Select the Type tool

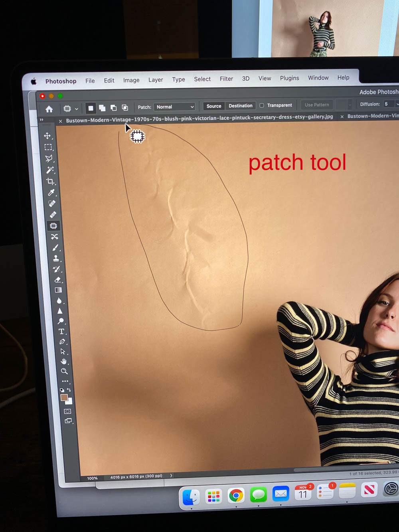pyautogui.click(x=61, y=331)
